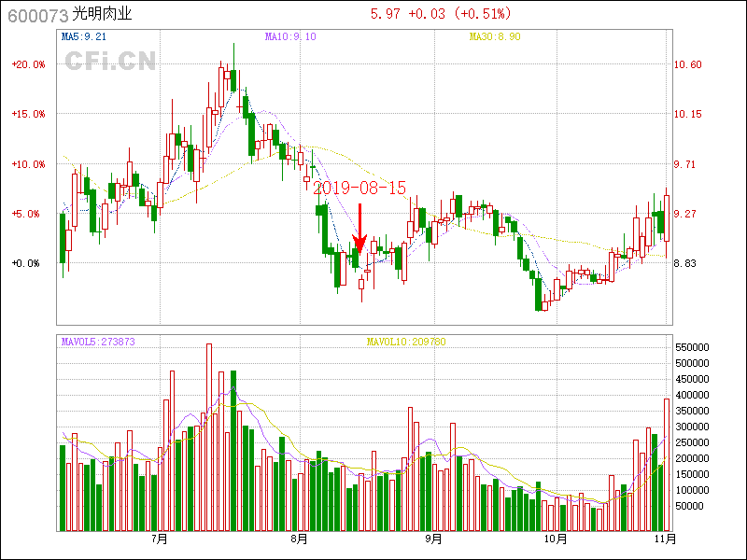Image resolution: width=747 pixels, height=560 pixels.
Task: Click the +20.0% axis label
Action: (28, 64)
